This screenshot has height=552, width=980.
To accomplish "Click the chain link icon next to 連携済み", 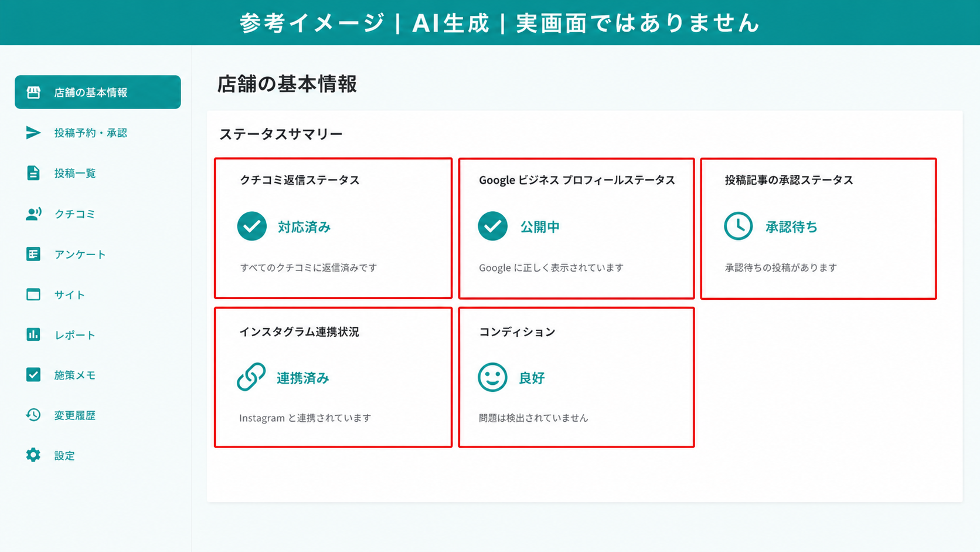I will [x=251, y=377].
